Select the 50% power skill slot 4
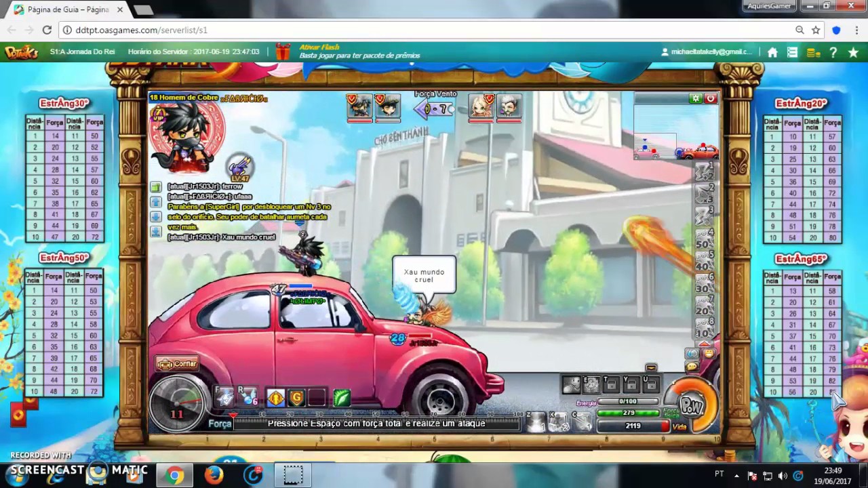Screen dimensions: 868x488 [704, 240]
